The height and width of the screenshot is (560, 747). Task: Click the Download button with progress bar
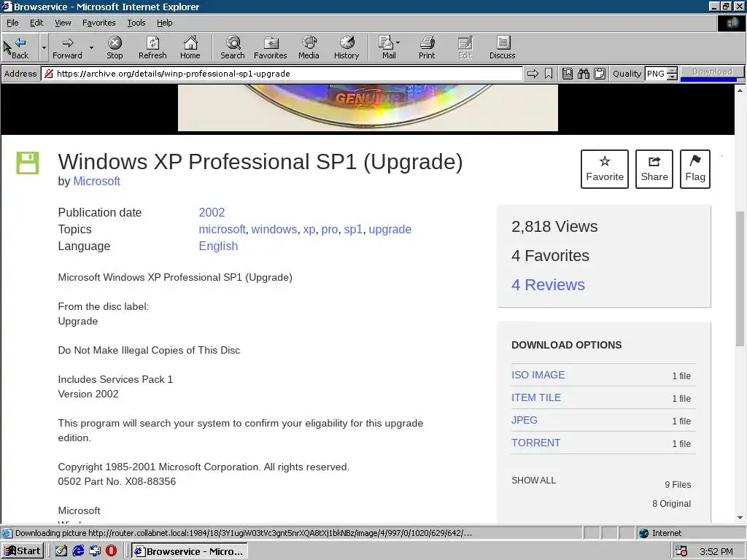[712, 72]
